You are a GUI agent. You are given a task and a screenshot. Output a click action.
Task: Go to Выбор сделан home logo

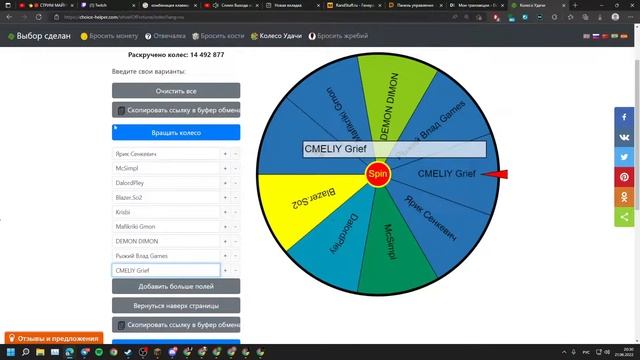pyautogui.click(x=39, y=36)
